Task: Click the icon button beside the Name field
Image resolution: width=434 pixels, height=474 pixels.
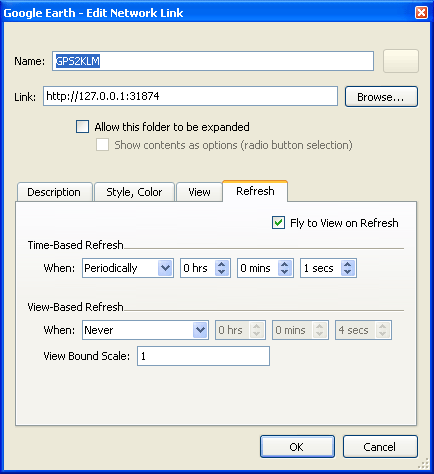Action: (401, 61)
